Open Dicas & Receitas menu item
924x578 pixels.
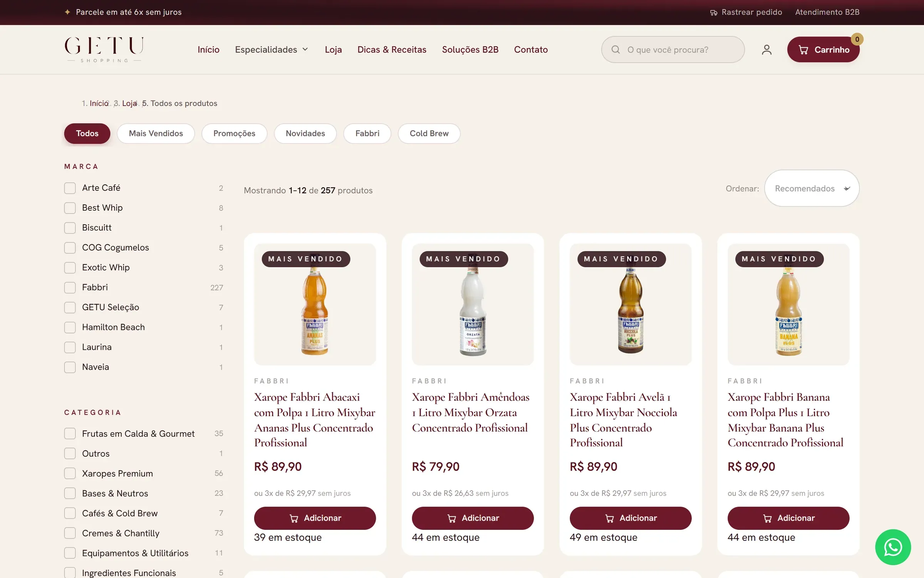[x=392, y=50]
